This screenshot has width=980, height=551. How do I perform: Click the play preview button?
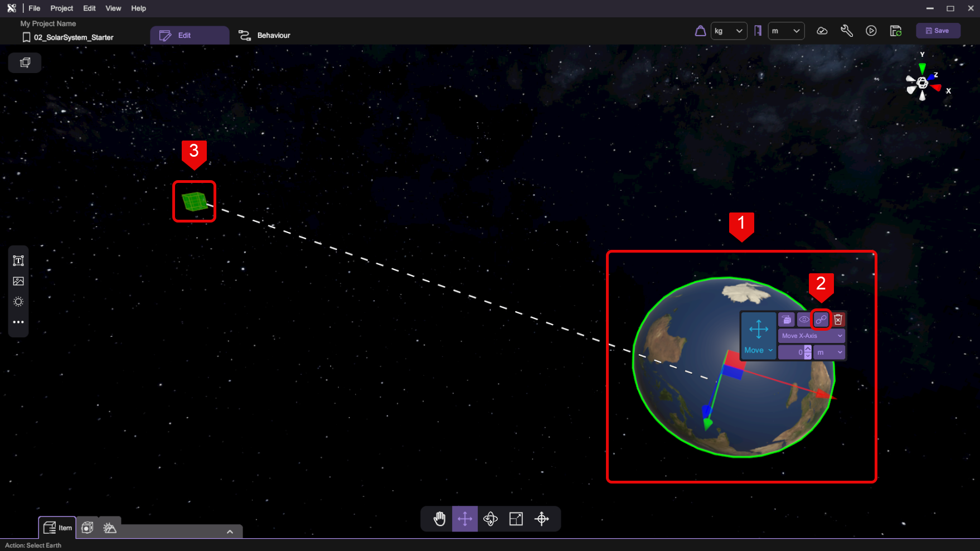click(x=871, y=31)
